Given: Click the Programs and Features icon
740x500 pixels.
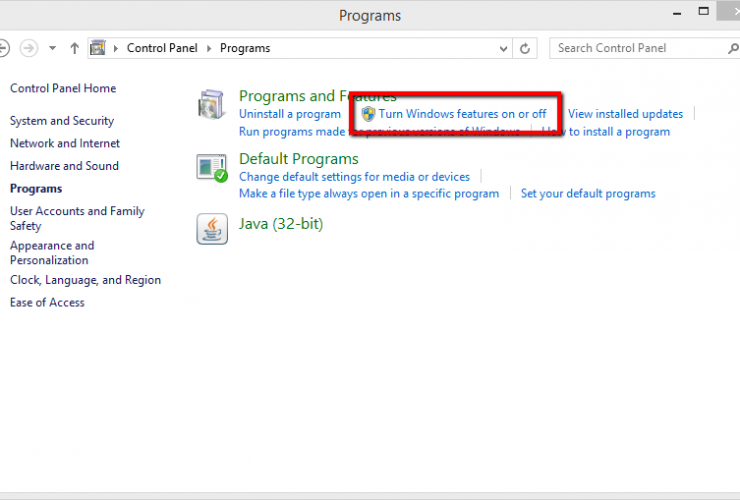Looking at the screenshot, I should pos(212,105).
